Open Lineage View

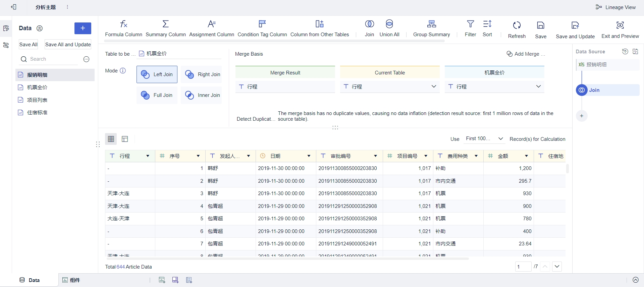click(616, 7)
